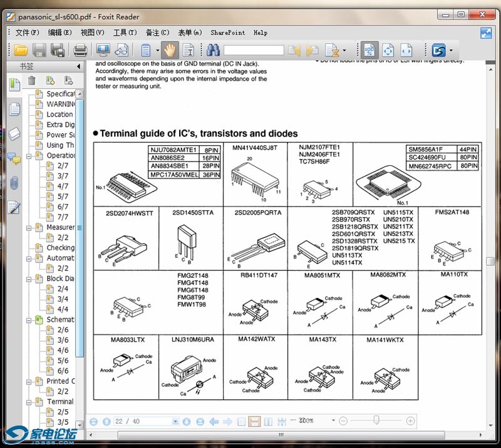Screen dimensions: 501x448
Task: Open the SharePoint menu
Action: [227, 33]
